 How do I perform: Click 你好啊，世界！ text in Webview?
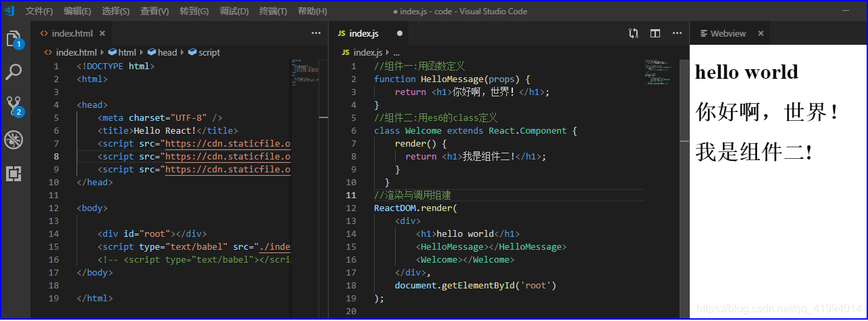tap(768, 112)
